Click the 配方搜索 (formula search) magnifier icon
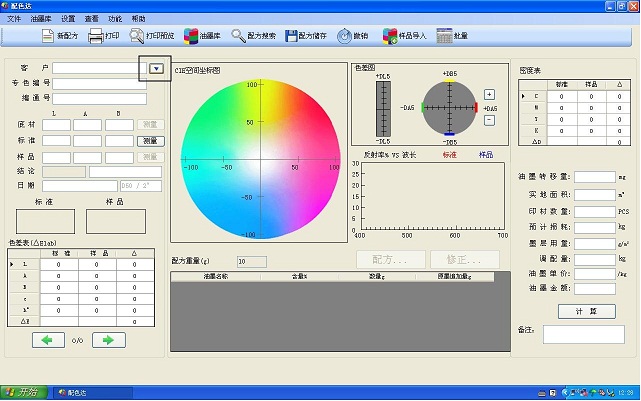 coord(239,36)
